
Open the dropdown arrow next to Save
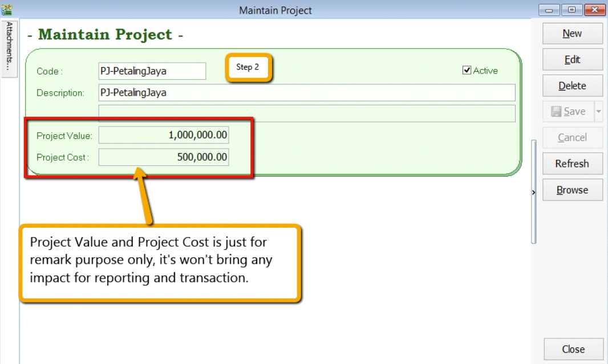tap(598, 112)
